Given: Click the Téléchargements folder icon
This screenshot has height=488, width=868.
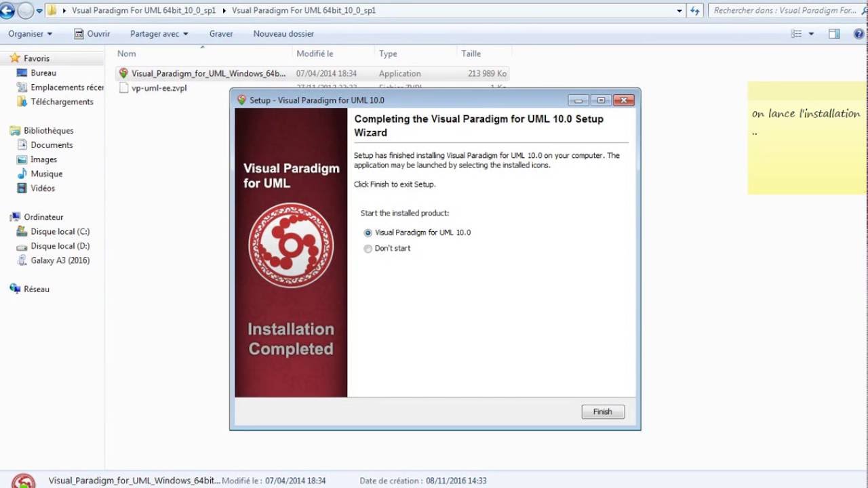Looking at the screenshot, I should click(x=22, y=102).
